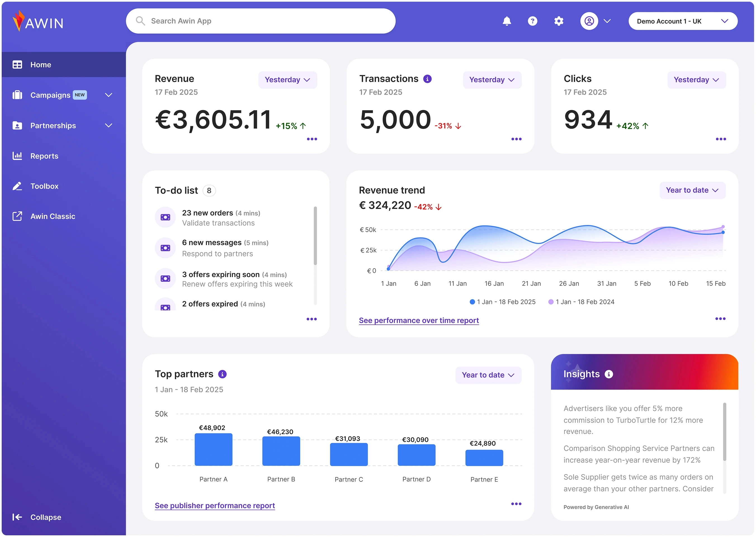Screen dimensions: 756x537
Task: Open the help question mark icon
Action: (x=532, y=21)
